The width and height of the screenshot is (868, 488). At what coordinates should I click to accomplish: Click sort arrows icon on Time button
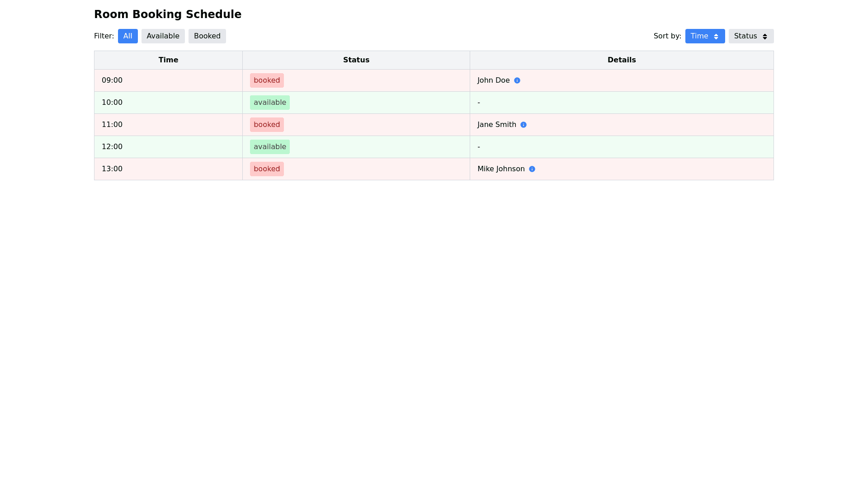[716, 37]
